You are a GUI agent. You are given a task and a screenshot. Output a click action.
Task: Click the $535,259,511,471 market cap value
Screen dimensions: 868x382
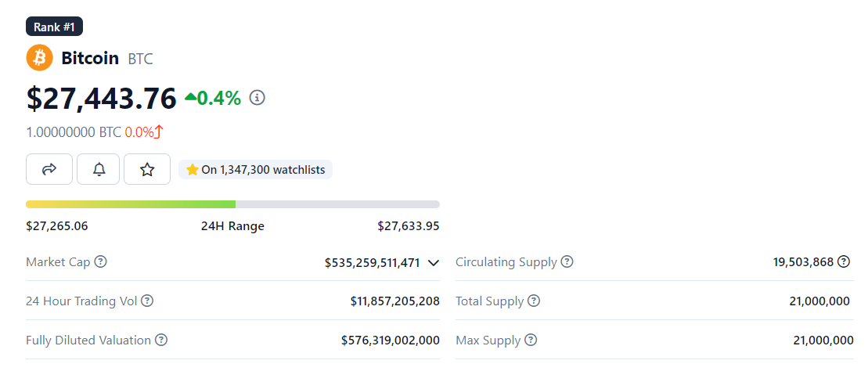373,262
